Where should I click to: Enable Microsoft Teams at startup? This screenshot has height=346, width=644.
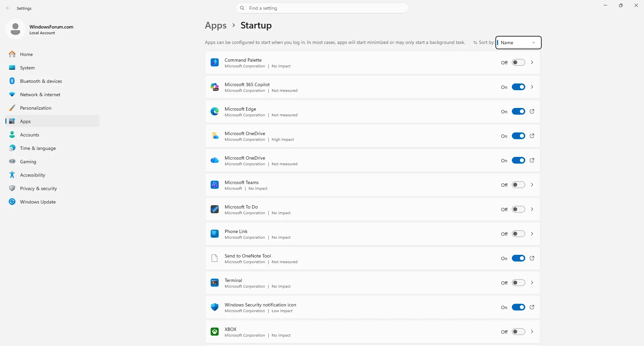pyautogui.click(x=519, y=185)
